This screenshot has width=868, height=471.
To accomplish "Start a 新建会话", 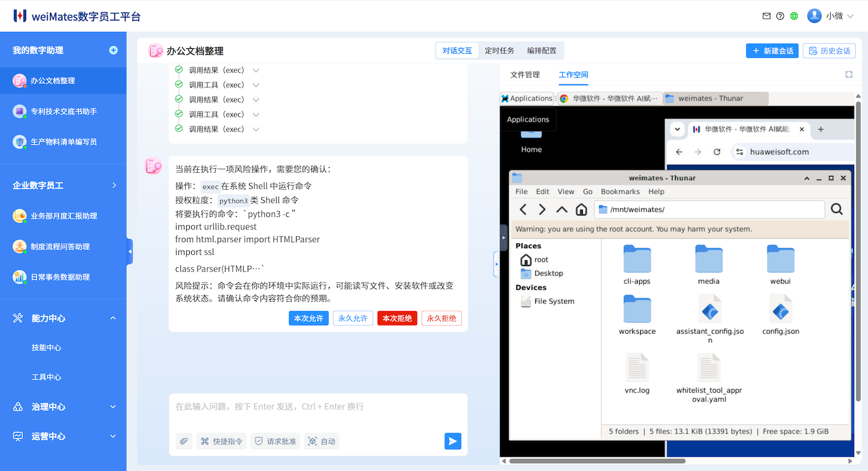I will click(x=772, y=51).
